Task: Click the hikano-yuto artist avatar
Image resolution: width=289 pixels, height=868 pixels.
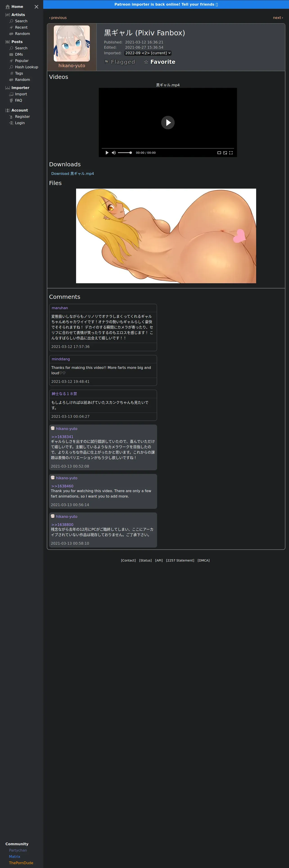Action: pos(72,43)
